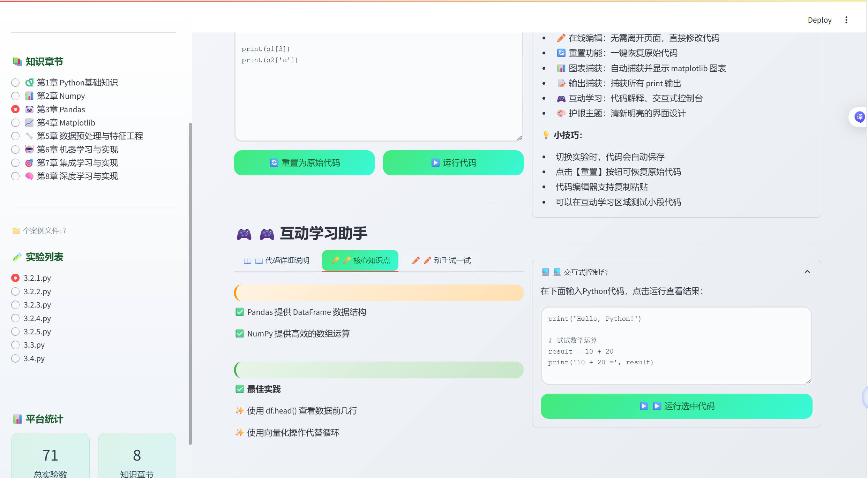Click the panda icon for 第3章 Pandas
868x478 pixels.
pos(29,109)
